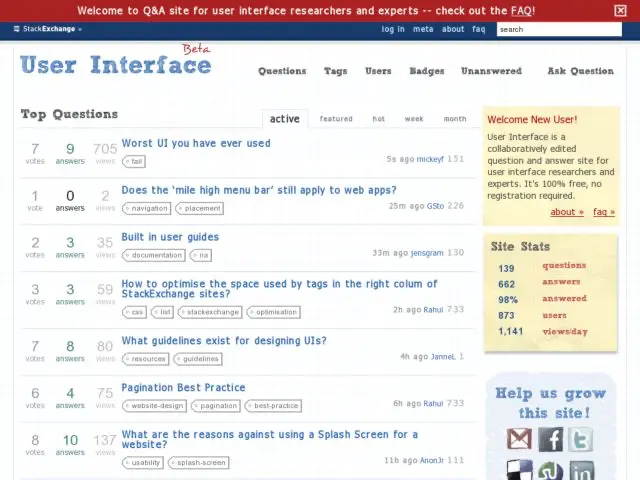Screen dimensions: 640x480
Task: Click the log in link
Action: (393, 29)
